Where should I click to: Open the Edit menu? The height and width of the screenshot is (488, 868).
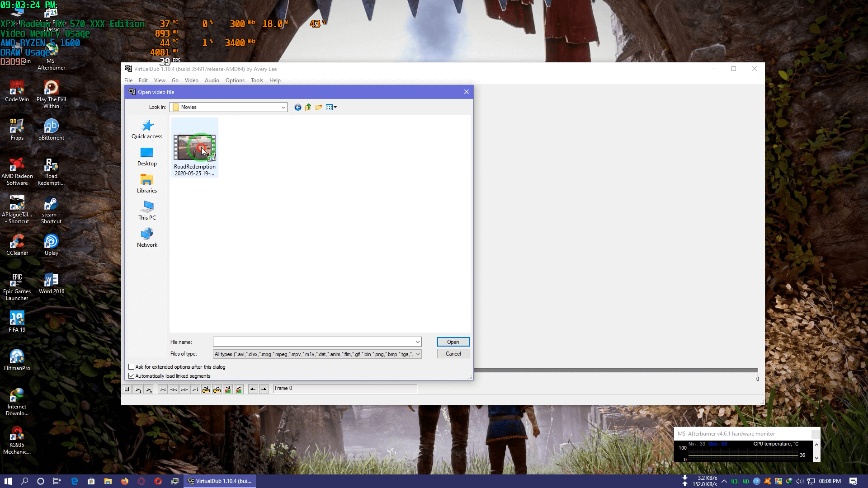point(143,80)
